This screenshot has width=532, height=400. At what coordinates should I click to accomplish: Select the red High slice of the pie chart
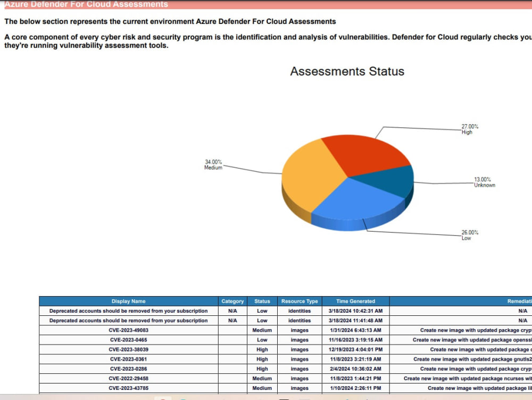[x=367, y=154]
